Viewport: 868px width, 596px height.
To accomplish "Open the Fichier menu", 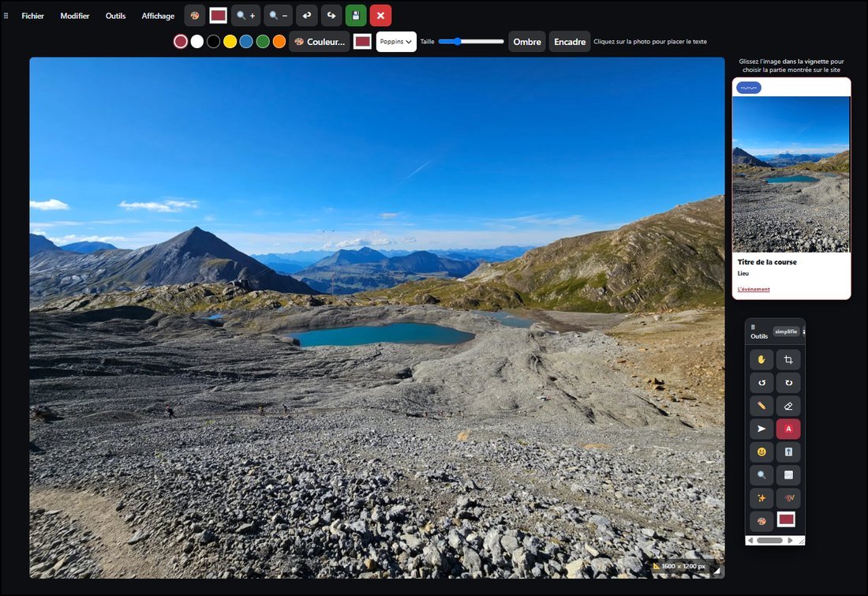I will click(x=32, y=16).
